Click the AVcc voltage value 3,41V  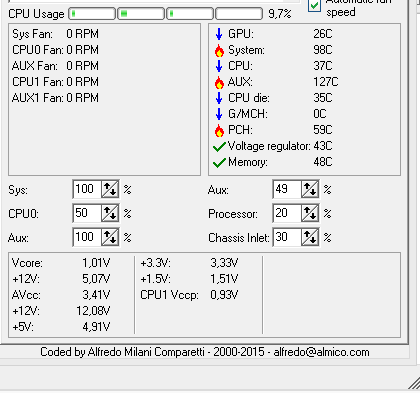pos(96,295)
